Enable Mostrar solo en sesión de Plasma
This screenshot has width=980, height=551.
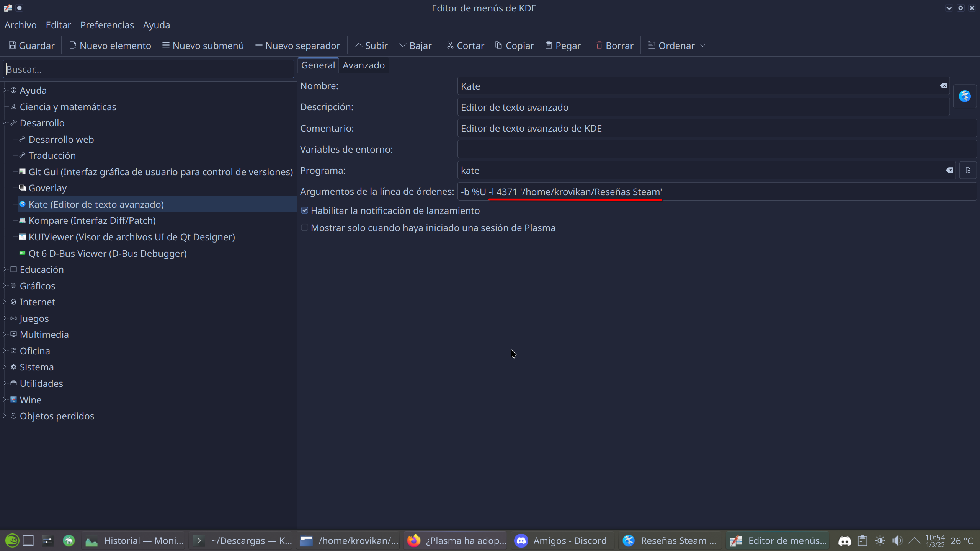pyautogui.click(x=305, y=228)
